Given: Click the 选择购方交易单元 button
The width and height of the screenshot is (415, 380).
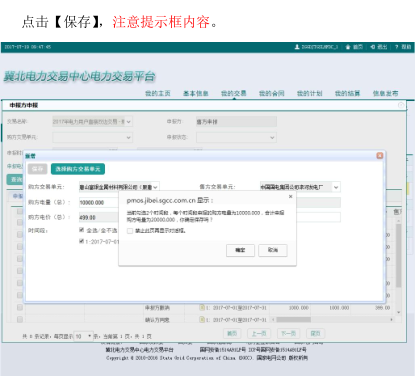Looking at the screenshot, I should [x=78, y=169].
